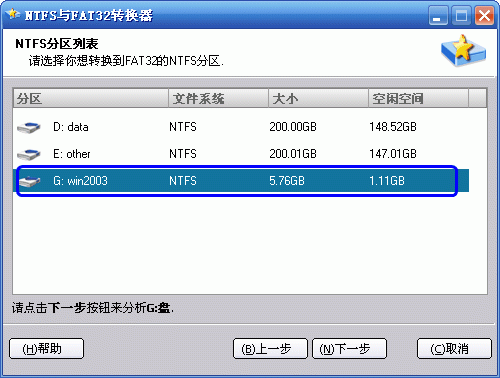
Task: Click the G: win2003 drive icon
Action: [30, 181]
